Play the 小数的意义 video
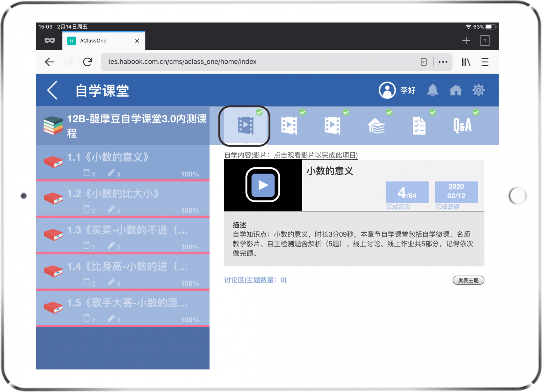The height and width of the screenshot is (392, 542). click(x=263, y=185)
